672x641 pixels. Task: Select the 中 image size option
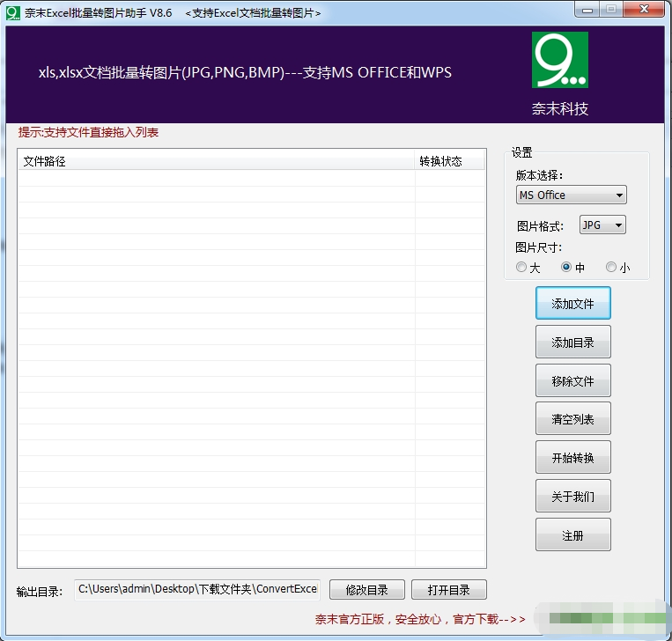click(567, 268)
